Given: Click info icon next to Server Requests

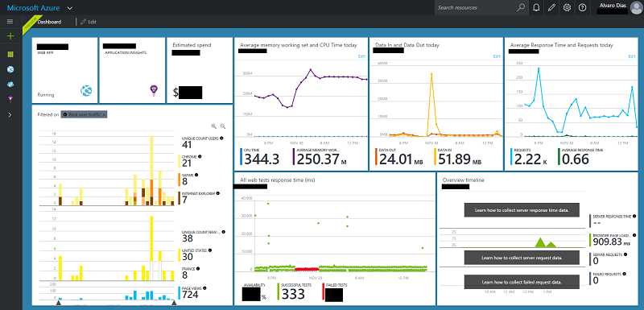Looking at the screenshot, I should coord(625,254).
